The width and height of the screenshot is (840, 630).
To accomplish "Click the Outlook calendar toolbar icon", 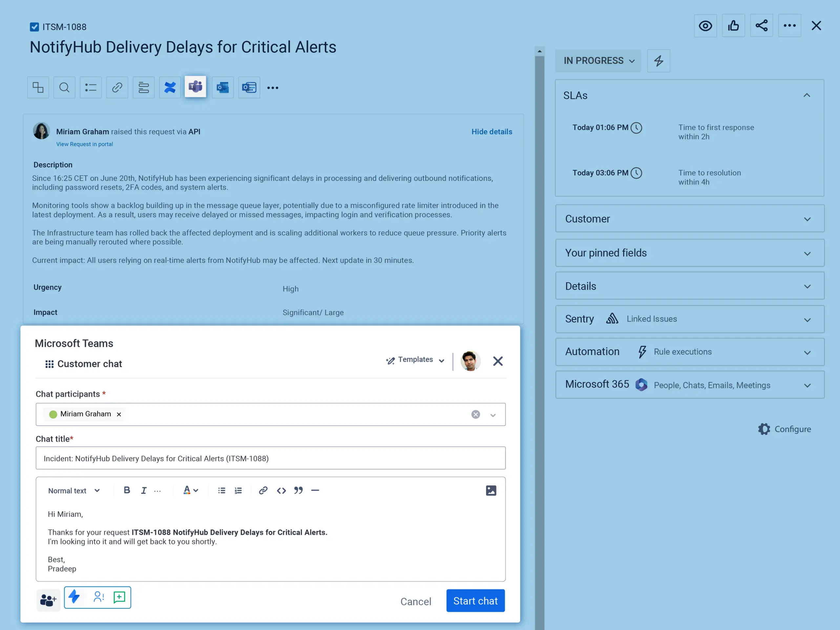I will (x=249, y=88).
